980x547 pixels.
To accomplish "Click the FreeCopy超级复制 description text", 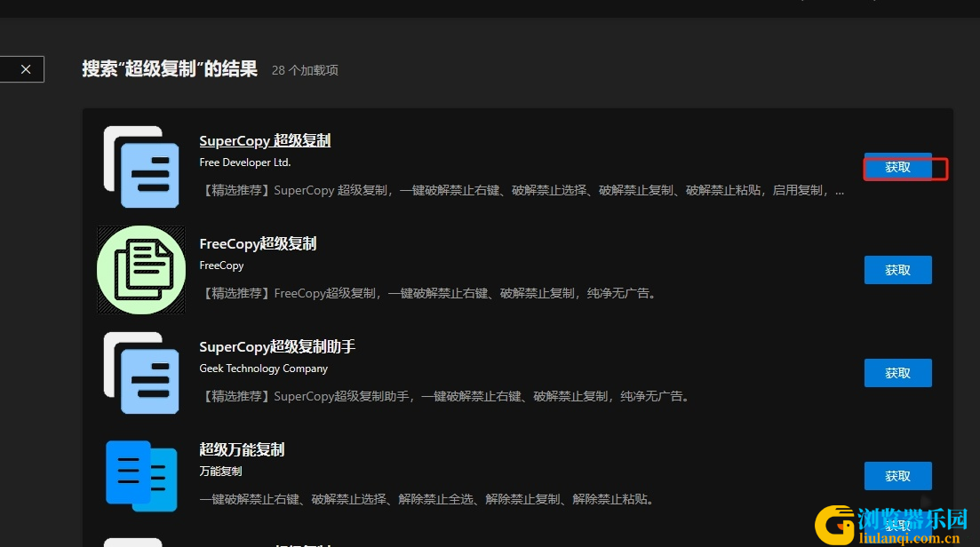I will (429, 294).
